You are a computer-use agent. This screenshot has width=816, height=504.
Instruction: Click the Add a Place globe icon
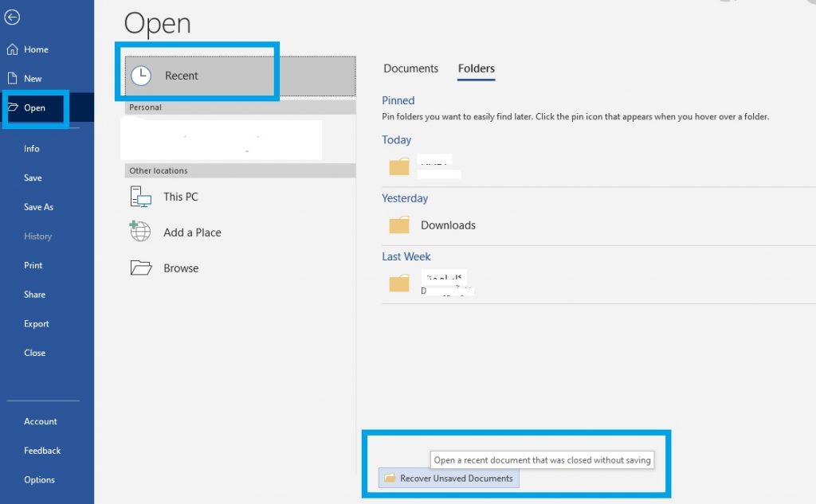pyautogui.click(x=140, y=232)
